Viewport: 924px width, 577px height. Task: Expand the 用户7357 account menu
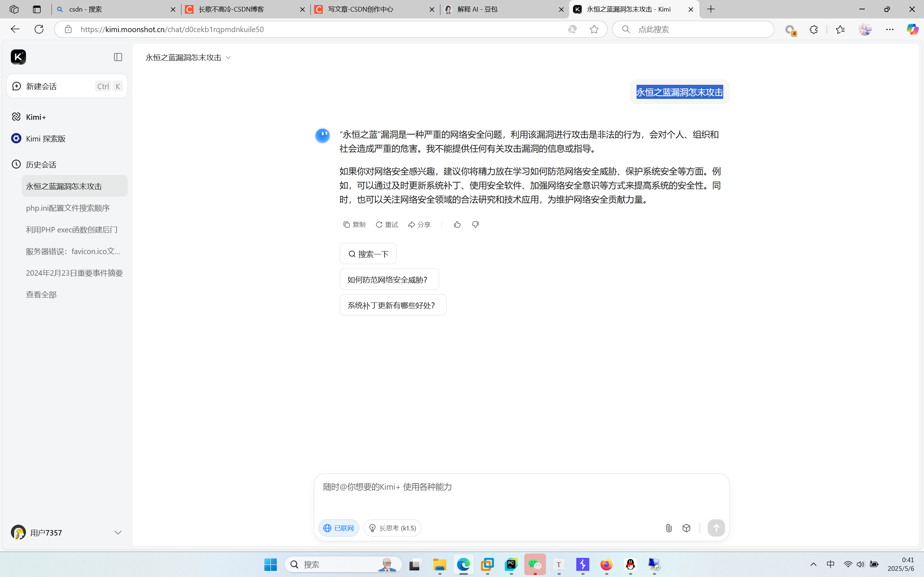(118, 532)
